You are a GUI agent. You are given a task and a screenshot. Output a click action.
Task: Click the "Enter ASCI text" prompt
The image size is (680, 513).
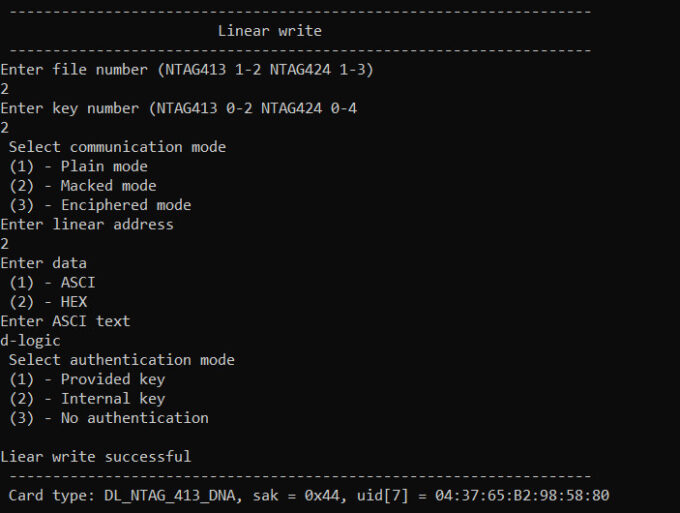click(65, 321)
